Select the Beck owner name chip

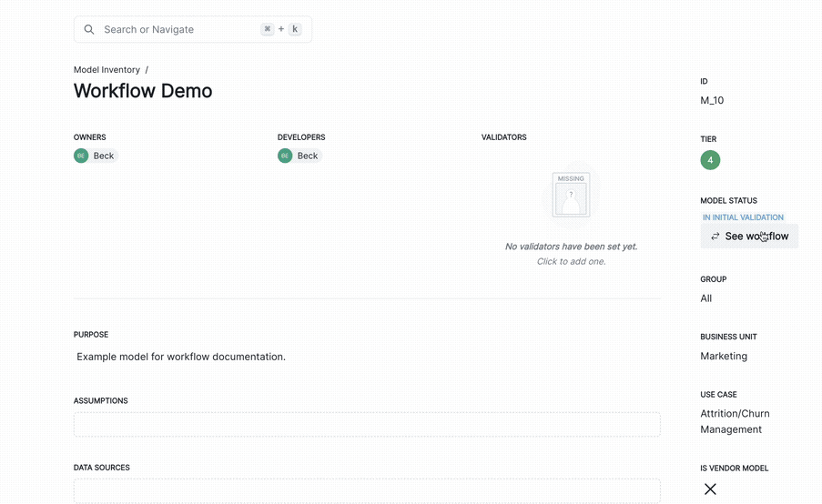click(x=104, y=156)
